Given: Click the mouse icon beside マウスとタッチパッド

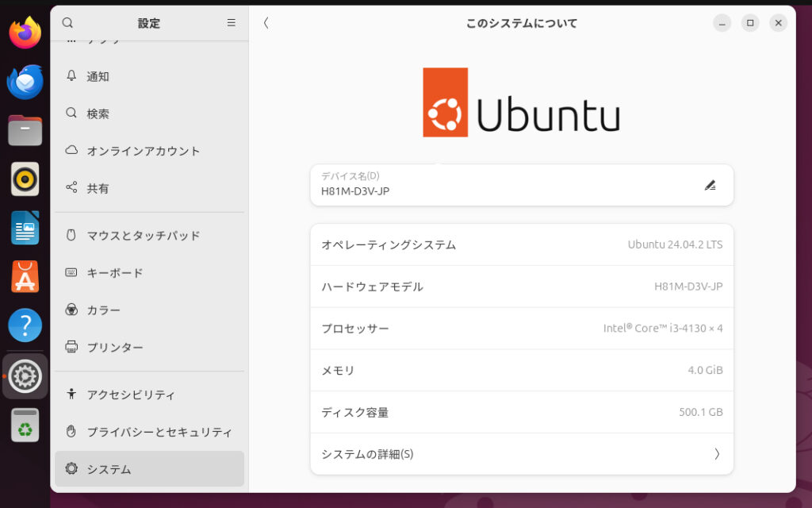Looking at the screenshot, I should pos(71,235).
